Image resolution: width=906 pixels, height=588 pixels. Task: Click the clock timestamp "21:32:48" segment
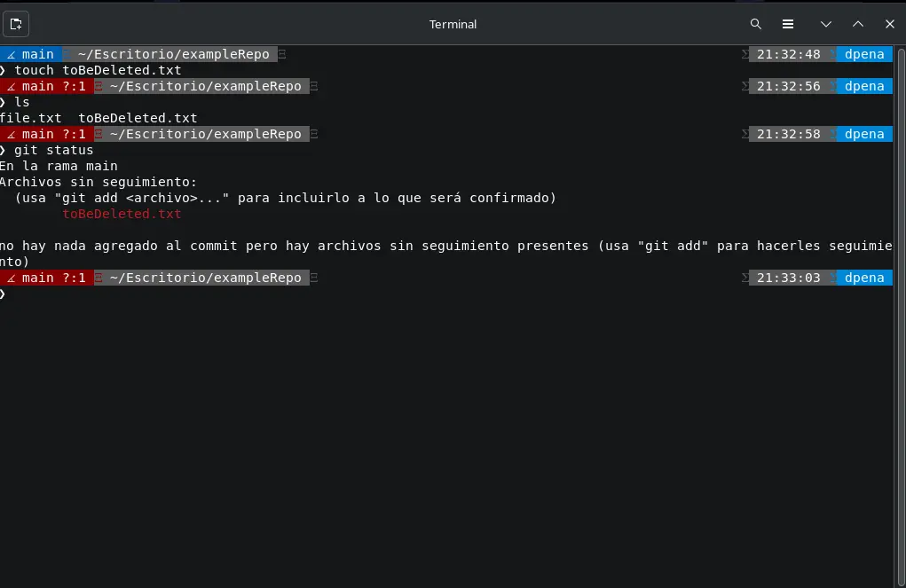pos(789,54)
